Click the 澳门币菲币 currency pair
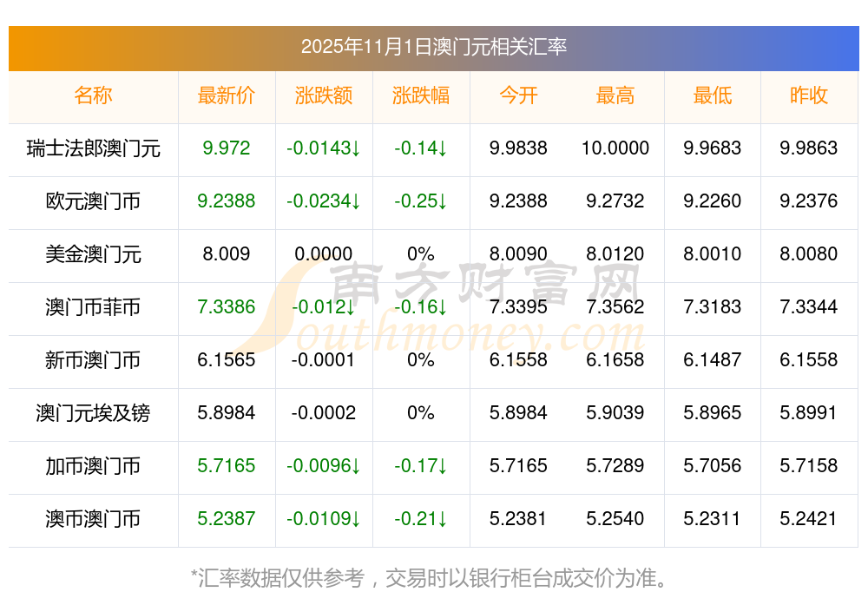The image size is (868, 605). (x=93, y=307)
